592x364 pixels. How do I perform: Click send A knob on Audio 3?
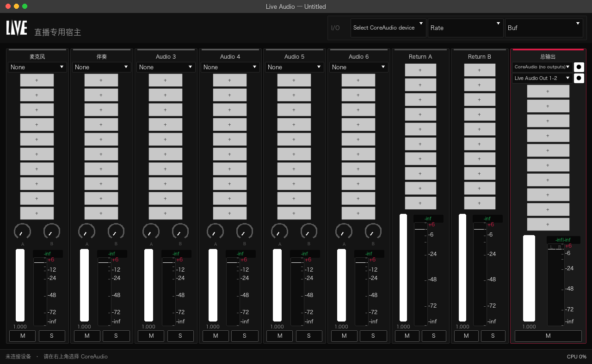click(x=151, y=231)
